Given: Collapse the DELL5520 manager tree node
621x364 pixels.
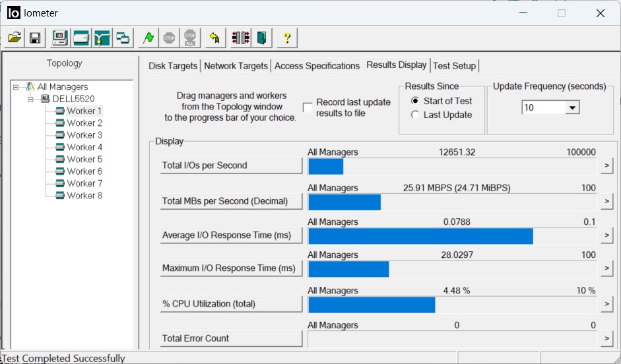Looking at the screenshot, I should click(x=30, y=99).
